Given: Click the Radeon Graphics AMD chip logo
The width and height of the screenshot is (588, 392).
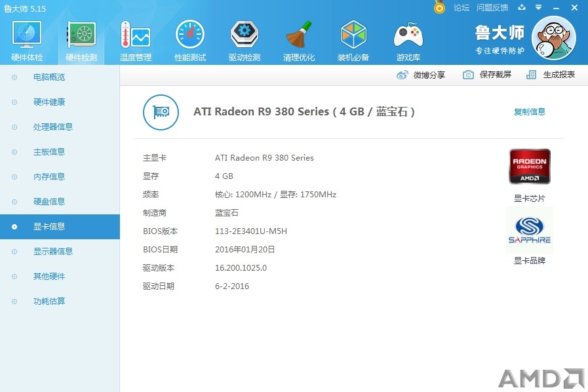Looking at the screenshot, I should [530, 167].
